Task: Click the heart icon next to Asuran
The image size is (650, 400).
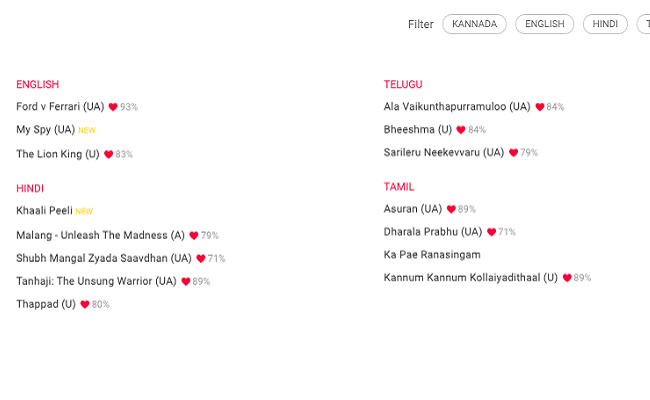Action: [451, 209]
